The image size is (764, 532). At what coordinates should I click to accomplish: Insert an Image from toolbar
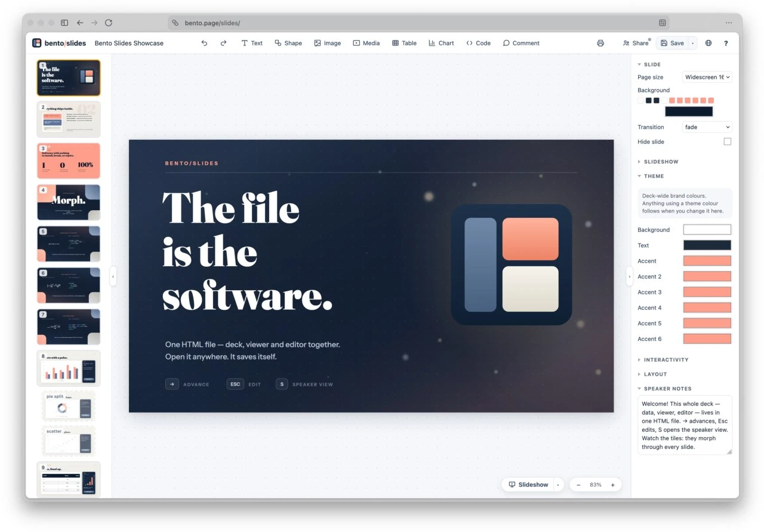click(x=327, y=43)
